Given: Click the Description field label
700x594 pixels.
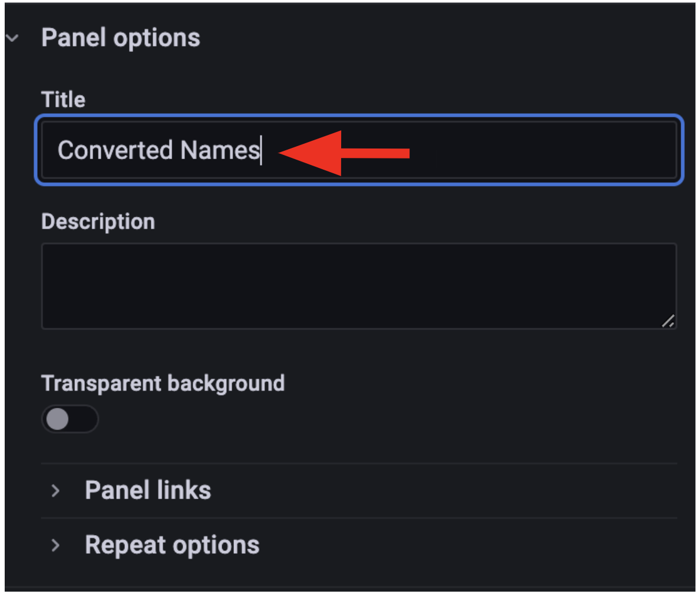Looking at the screenshot, I should pyautogui.click(x=98, y=222).
